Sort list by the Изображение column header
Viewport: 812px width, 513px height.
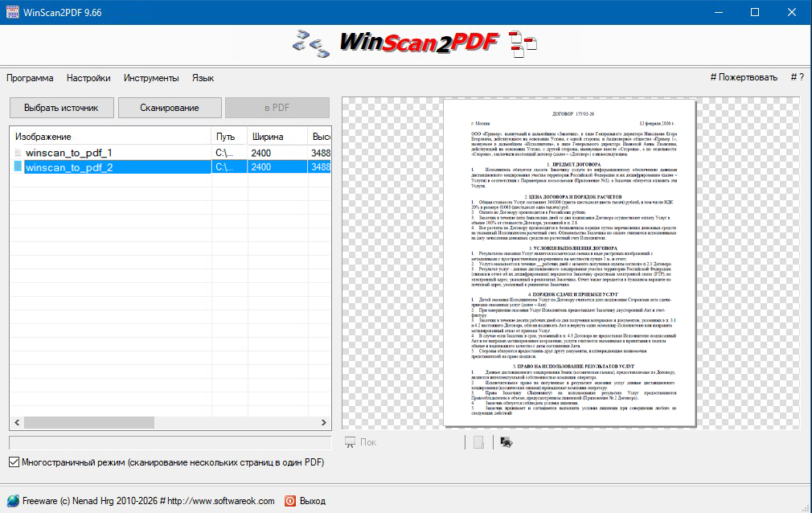[x=110, y=137]
